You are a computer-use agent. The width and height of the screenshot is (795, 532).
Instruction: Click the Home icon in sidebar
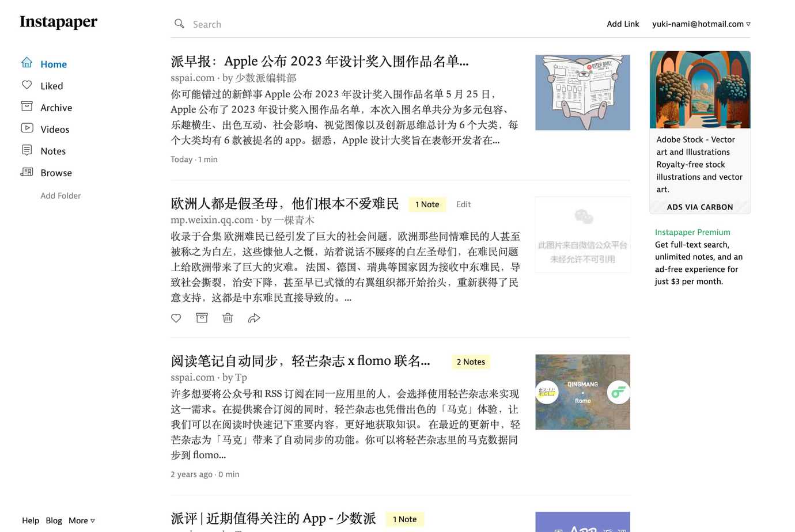(27, 63)
